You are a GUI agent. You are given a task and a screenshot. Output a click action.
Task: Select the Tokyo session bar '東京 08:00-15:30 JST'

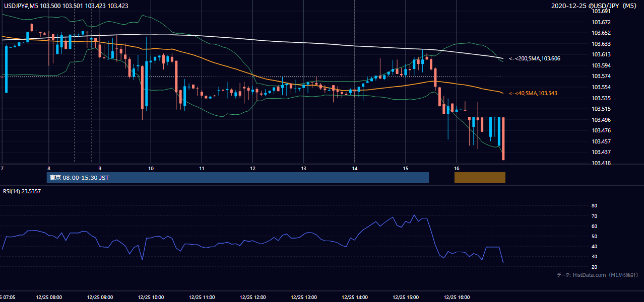point(237,178)
